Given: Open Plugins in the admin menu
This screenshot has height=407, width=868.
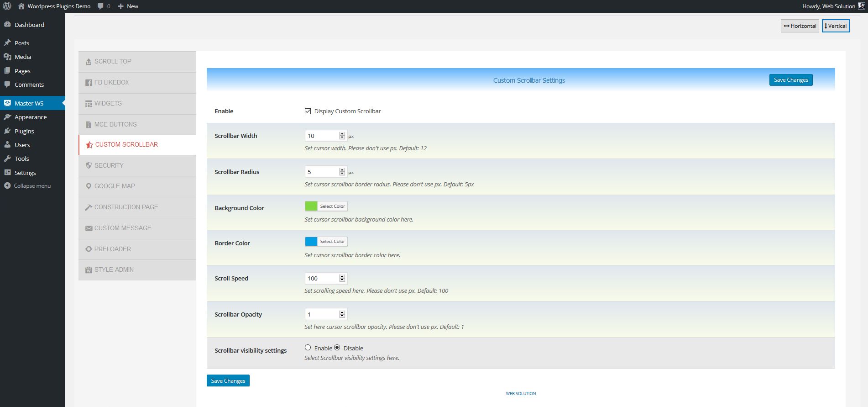Looking at the screenshot, I should coord(24,131).
